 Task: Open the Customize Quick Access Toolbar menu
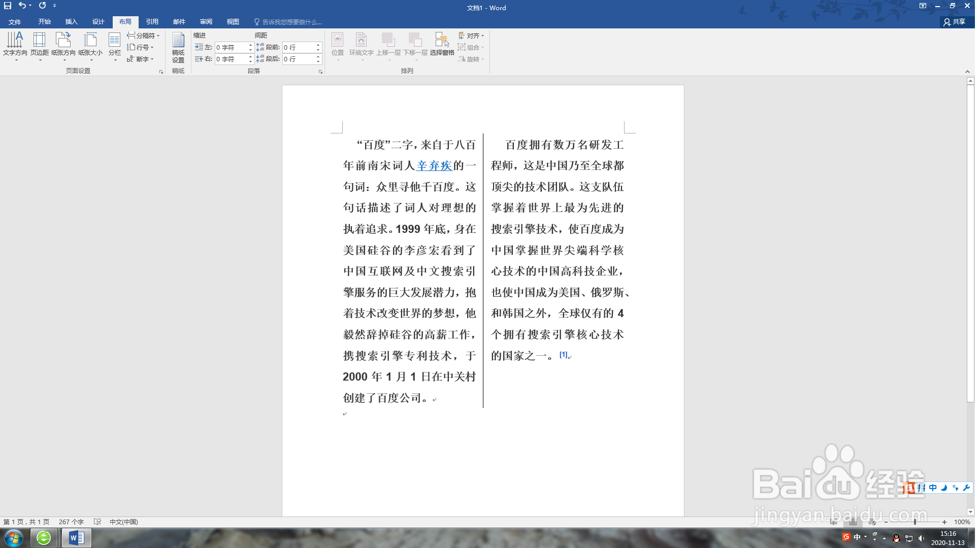[x=55, y=6]
